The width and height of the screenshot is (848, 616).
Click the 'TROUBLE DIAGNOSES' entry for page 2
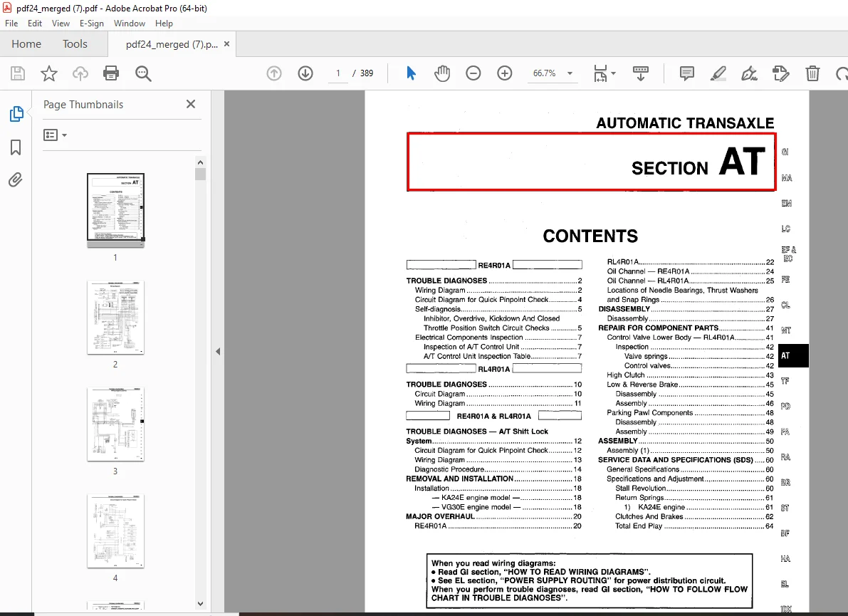click(x=493, y=281)
